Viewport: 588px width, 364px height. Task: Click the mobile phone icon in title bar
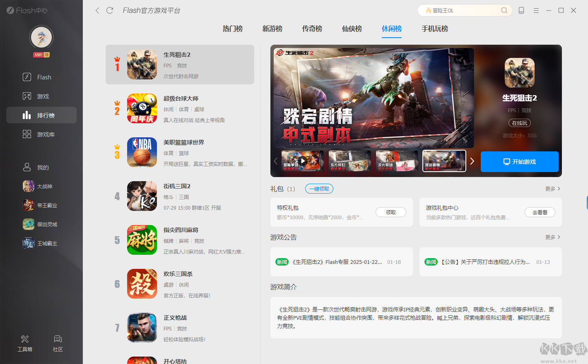521,10
